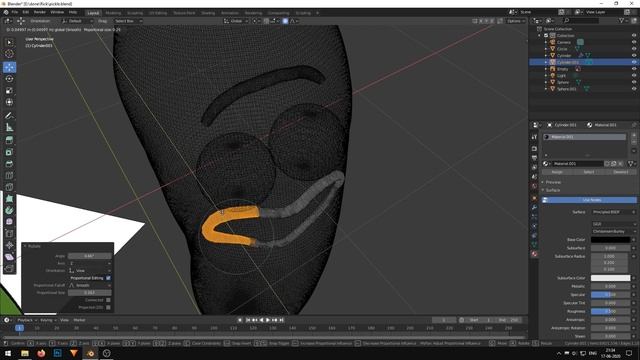
Task: Toggle the Projected (2D) checkbox
Action: tap(108, 307)
